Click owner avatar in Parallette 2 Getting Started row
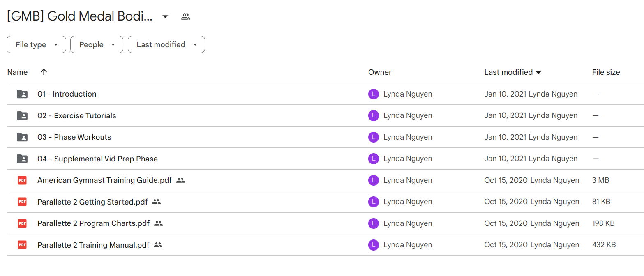Viewport: 644px width, 276px height. pyautogui.click(x=373, y=202)
